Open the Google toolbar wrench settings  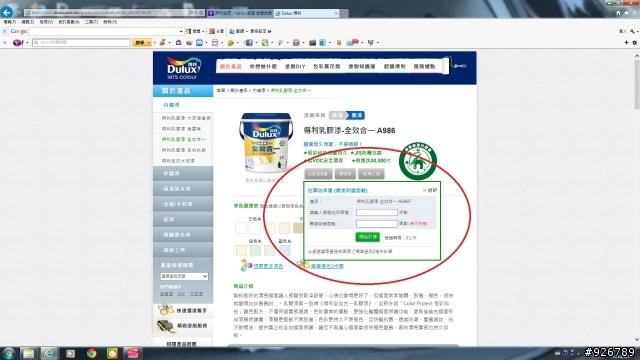[x=632, y=31]
